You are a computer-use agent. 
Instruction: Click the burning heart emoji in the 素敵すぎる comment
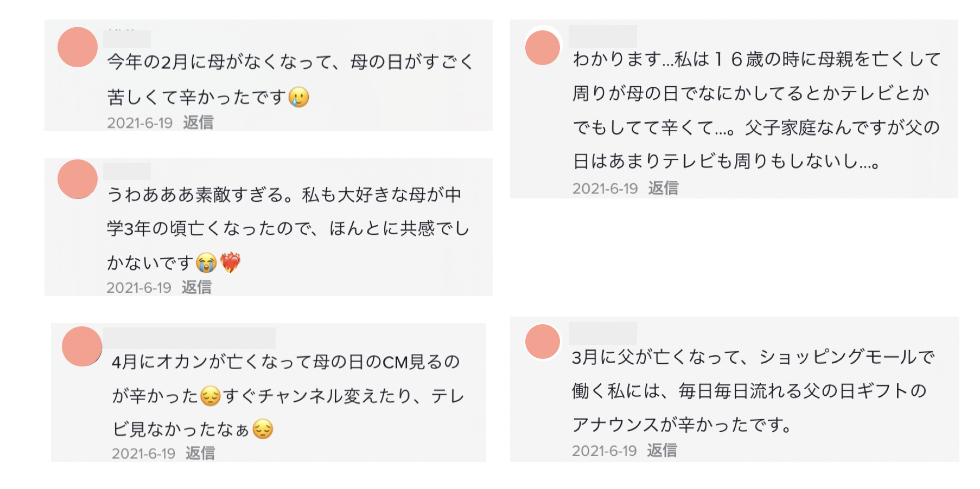(x=231, y=262)
